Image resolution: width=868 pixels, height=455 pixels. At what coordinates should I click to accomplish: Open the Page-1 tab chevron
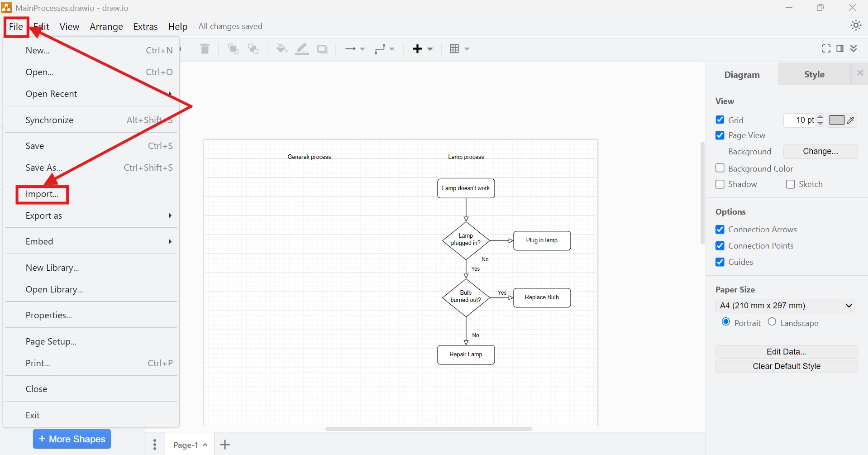tap(205, 445)
